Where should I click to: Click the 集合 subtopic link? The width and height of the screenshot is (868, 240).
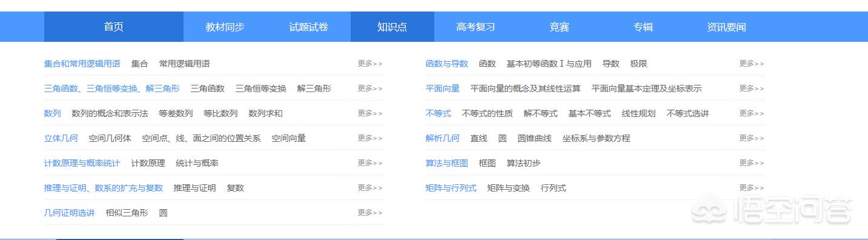coord(140,63)
